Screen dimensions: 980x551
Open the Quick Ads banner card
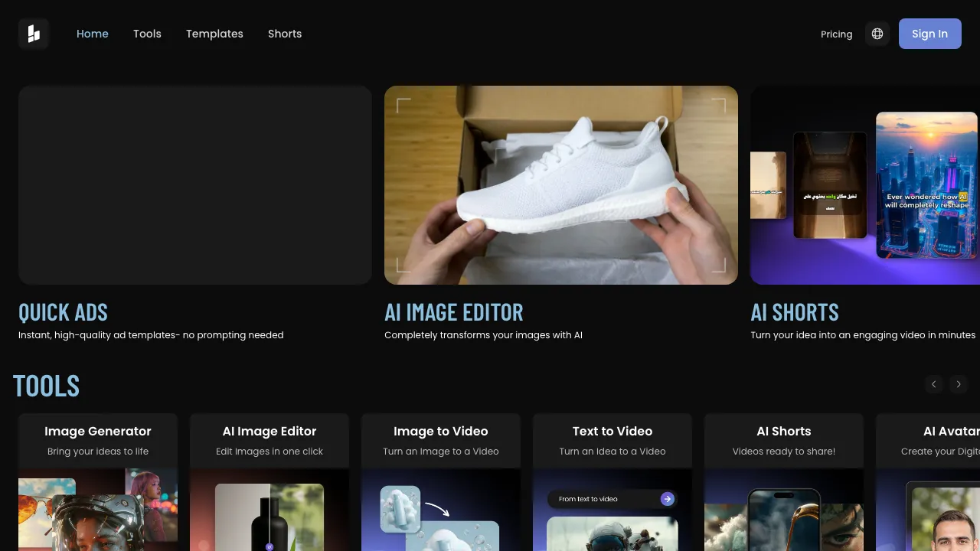tap(195, 185)
